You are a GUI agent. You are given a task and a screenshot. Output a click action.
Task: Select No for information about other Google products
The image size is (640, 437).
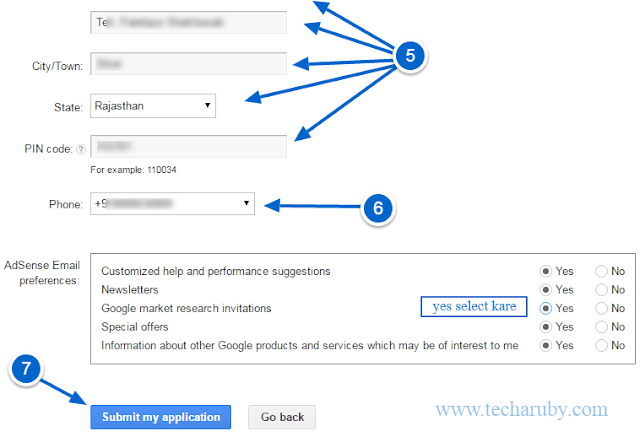[x=601, y=346]
